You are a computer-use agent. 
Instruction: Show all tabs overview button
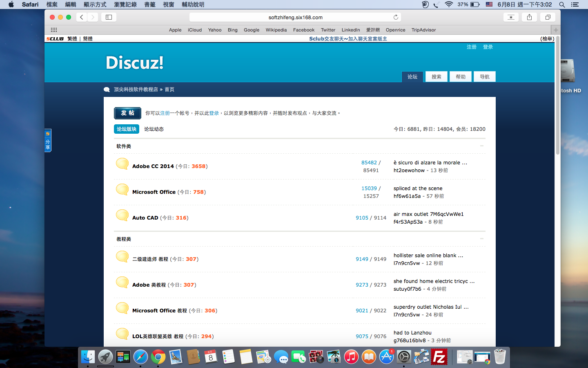[548, 17]
